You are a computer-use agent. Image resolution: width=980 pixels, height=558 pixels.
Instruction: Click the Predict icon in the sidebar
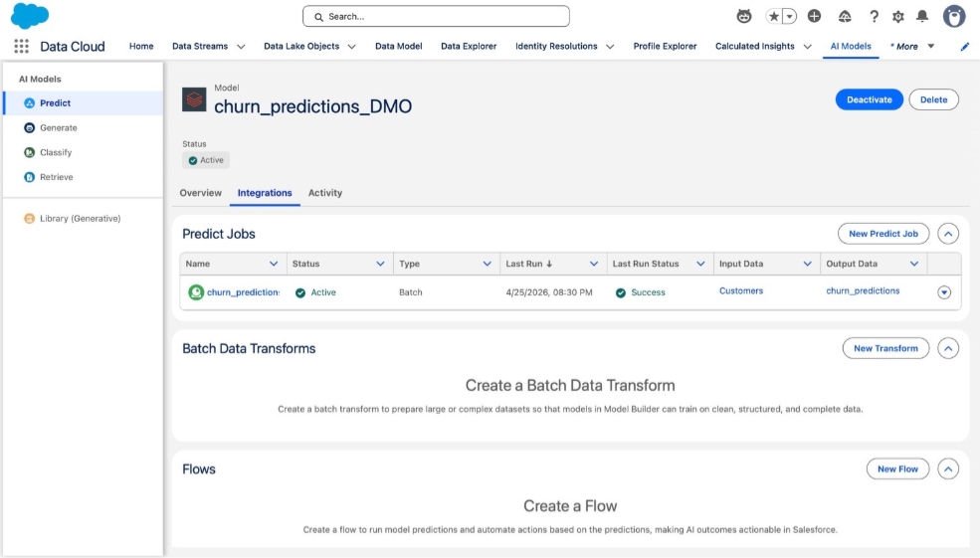(30, 103)
